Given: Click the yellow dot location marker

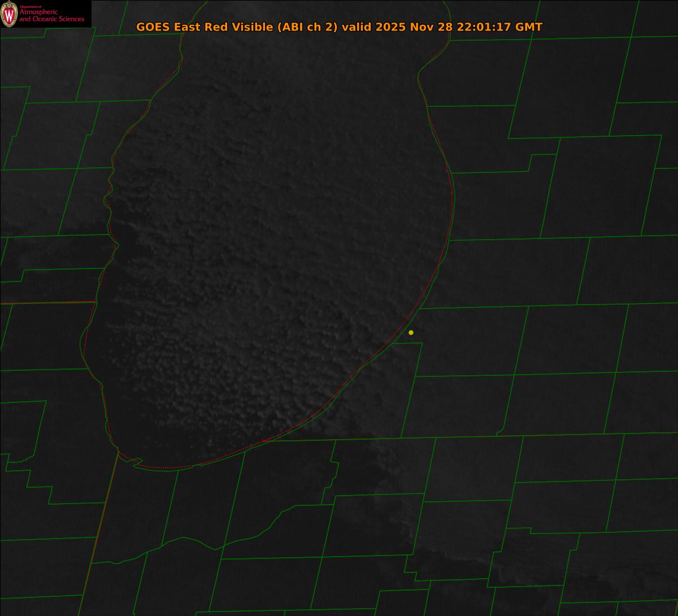Looking at the screenshot, I should point(411,332).
